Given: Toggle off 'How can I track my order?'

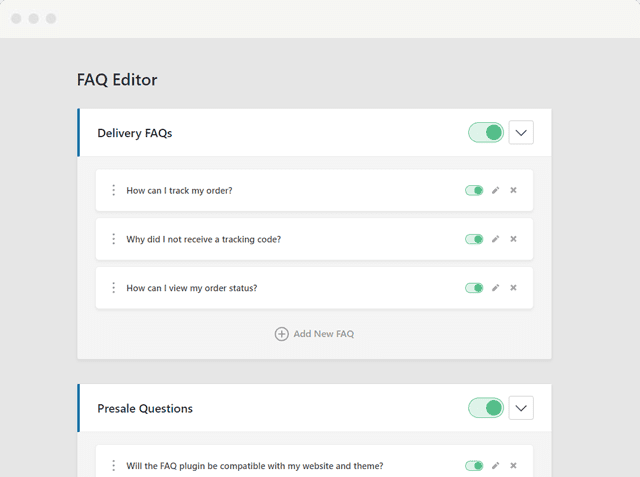Looking at the screenshot, I should (x=474, y=190).
